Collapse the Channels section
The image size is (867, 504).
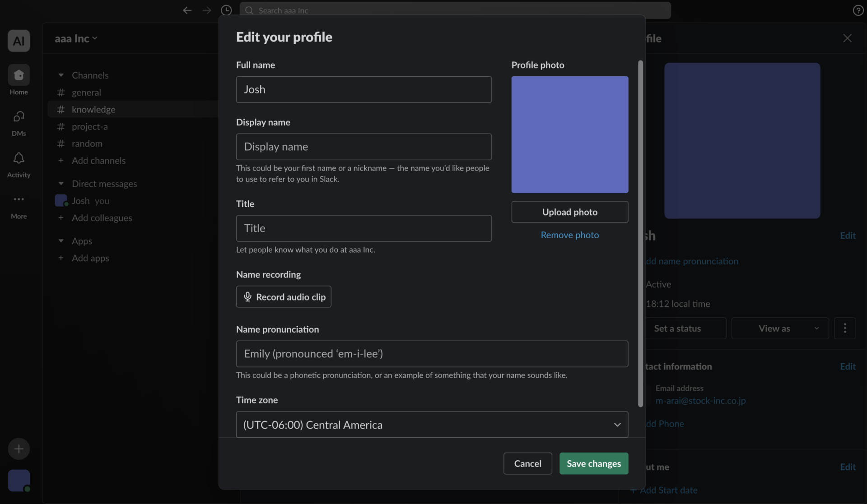coord(61,75)
